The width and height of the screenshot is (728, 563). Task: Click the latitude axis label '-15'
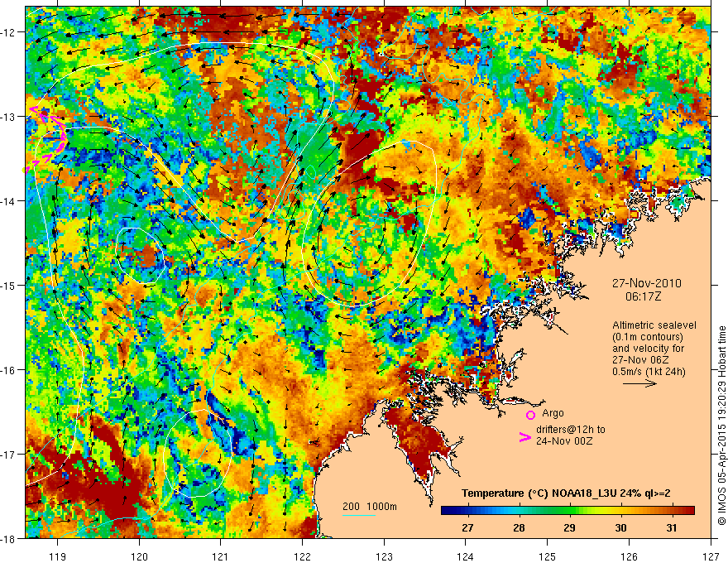[8, 285]
